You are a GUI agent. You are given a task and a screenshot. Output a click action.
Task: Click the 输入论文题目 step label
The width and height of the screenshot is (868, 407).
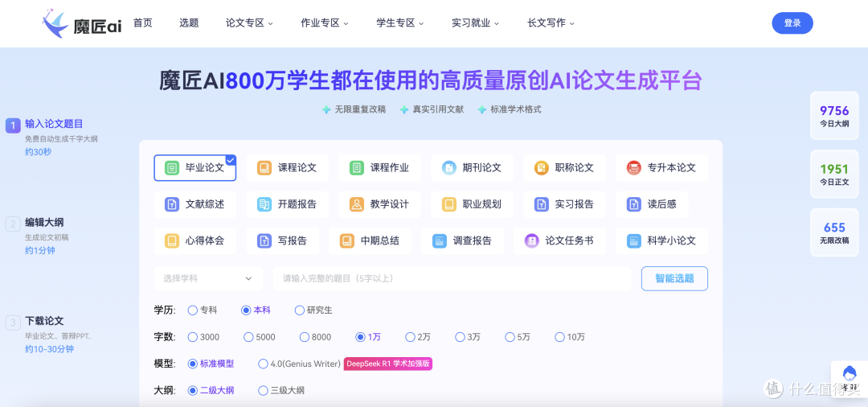coord(54,124)
